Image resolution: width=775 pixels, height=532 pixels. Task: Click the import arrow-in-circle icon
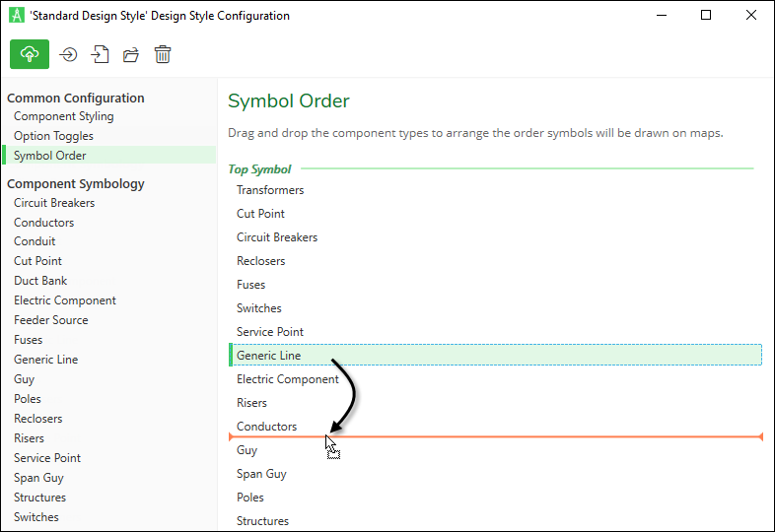(68, 54)
